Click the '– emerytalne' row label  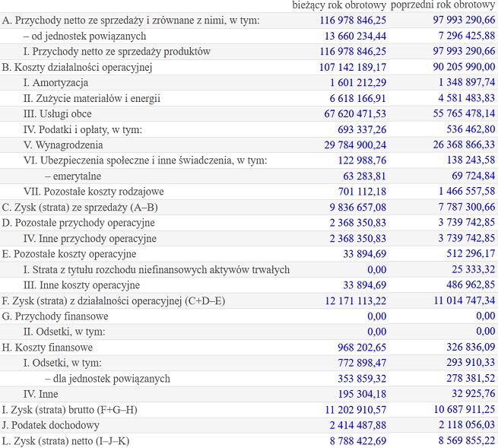point(73,176)
